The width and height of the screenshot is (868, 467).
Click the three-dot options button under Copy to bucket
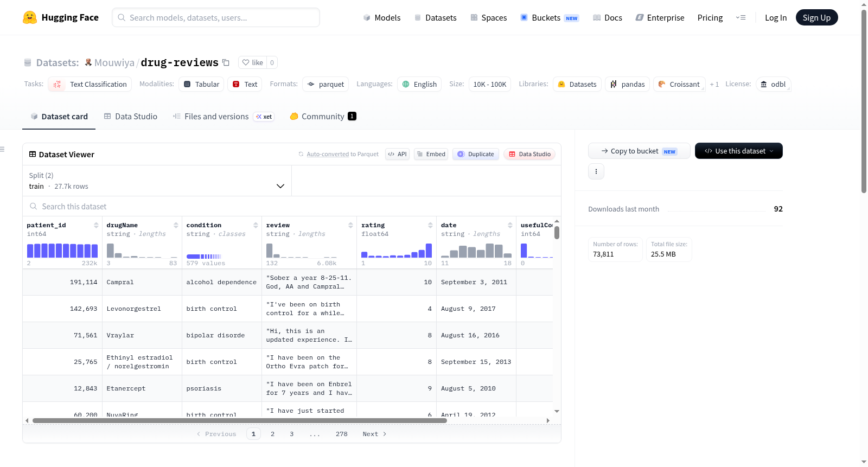point(596,171)
